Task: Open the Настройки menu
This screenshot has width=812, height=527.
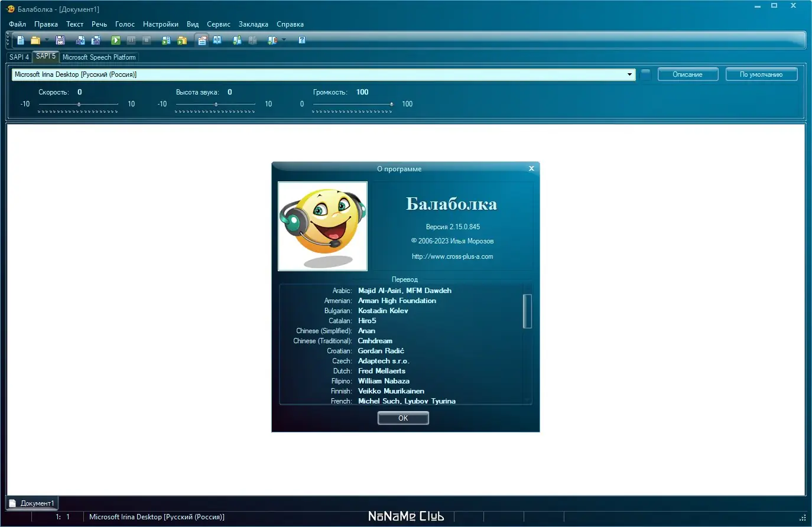Action: 161,24
